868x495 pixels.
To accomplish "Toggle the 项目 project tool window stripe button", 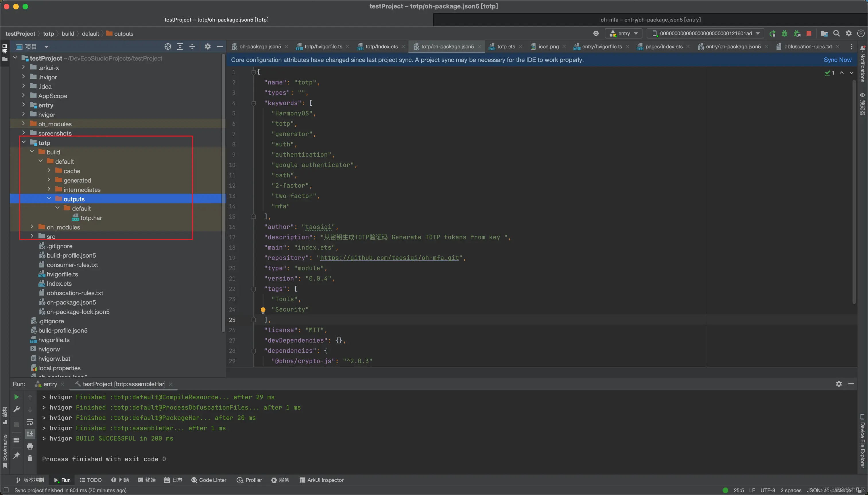I will point(5,53).
